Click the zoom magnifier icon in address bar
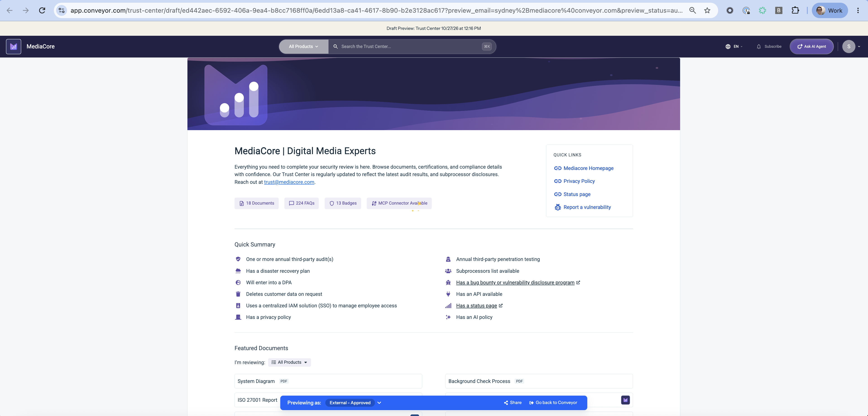 click(693, 10)
